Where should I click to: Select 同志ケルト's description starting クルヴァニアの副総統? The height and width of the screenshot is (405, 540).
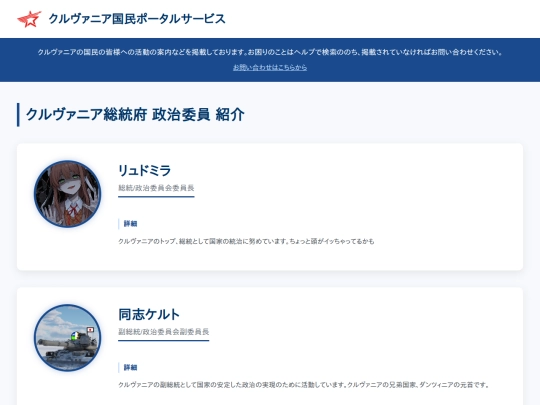tap(303, 385)
